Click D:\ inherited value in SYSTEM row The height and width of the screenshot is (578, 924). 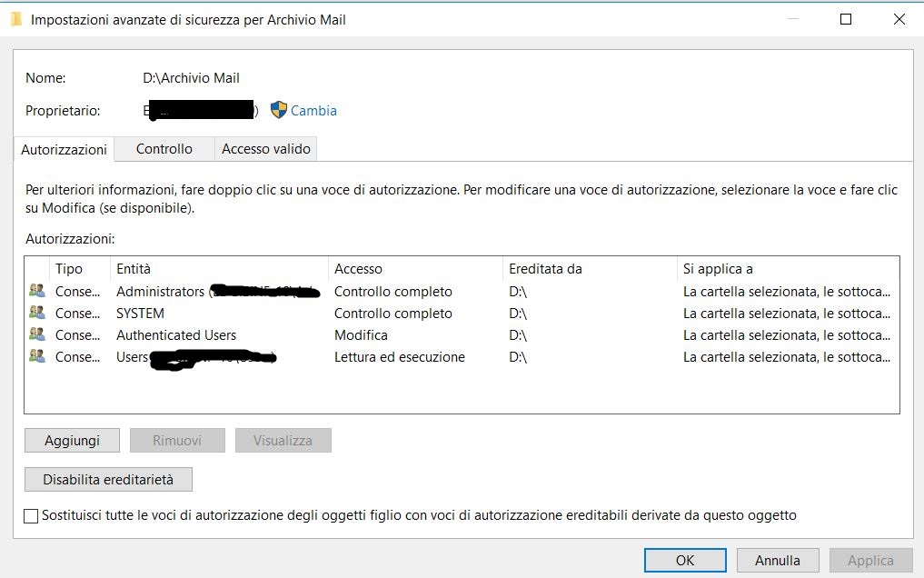518,314
